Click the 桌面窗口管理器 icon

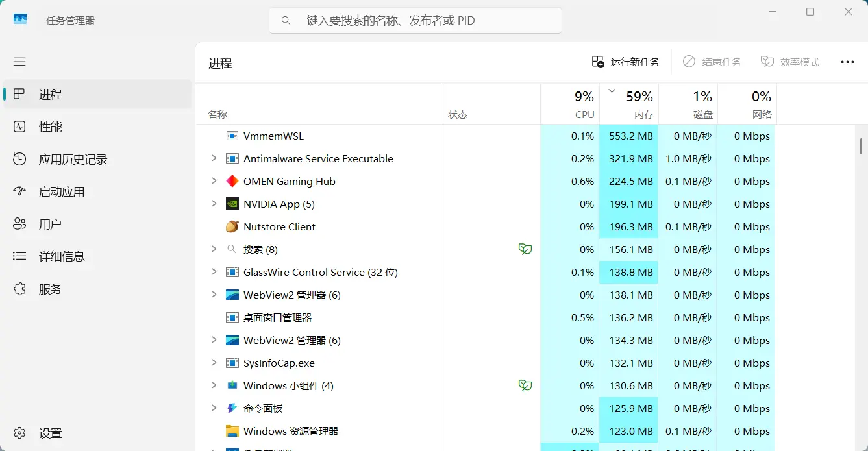click(232, 317)
